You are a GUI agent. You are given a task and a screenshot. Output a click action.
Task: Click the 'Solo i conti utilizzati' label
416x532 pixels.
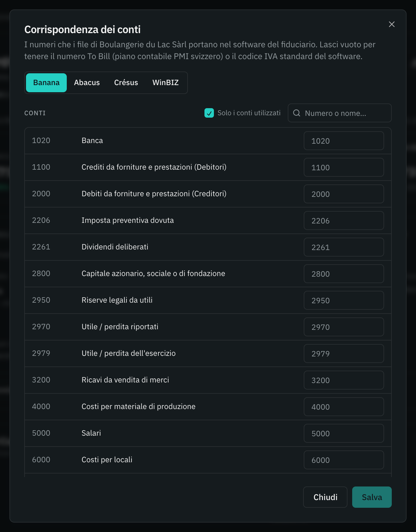(249, 113)
